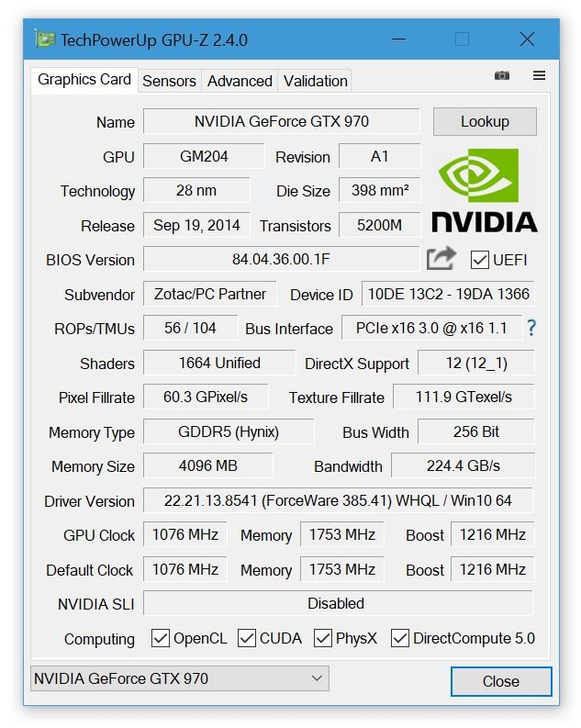This screenshot has width=581, height=728.
Task: Click the Bus Width value 256 Bit
Action: (476, 431)
